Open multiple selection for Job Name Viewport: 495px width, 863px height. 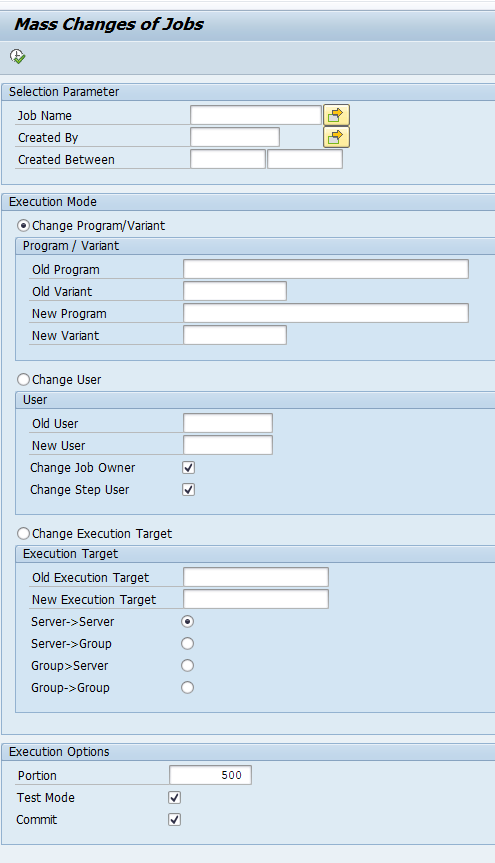point(336,115)
